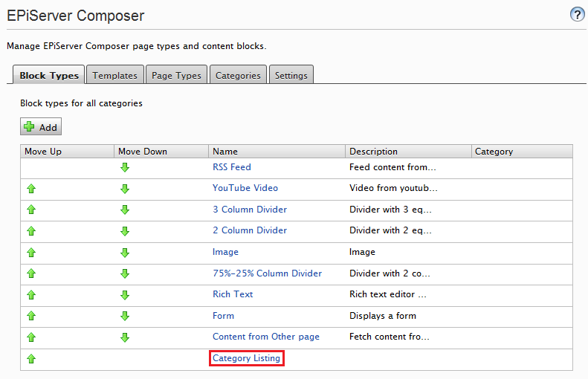Screen dimensions: 588x379
Task: Click the EPiServer Composer heading
Action: (x=75, y=16)
